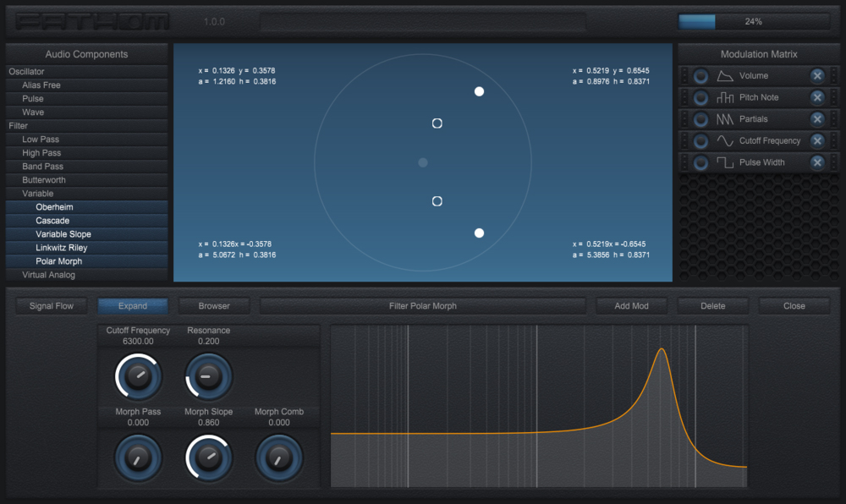
Task: Click the Pulse Width square wave icon
Action: 725,162
